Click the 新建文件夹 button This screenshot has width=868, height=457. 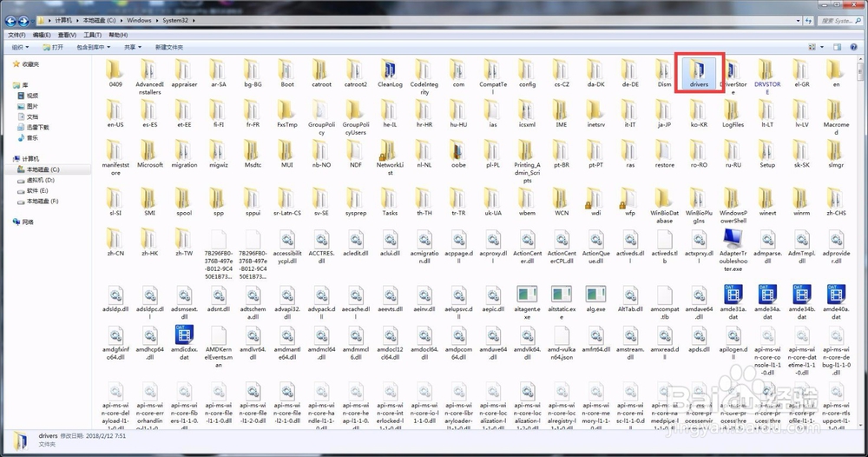(x=169, y=47)
